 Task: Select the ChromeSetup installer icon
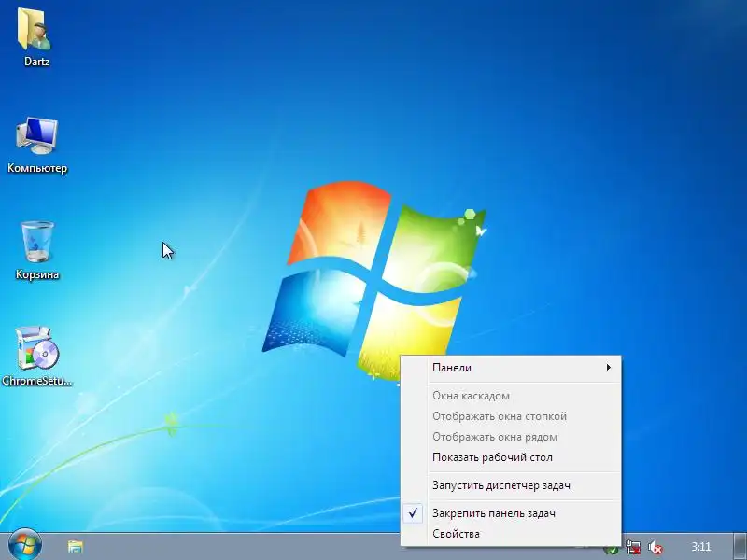[x=37, y=357]
